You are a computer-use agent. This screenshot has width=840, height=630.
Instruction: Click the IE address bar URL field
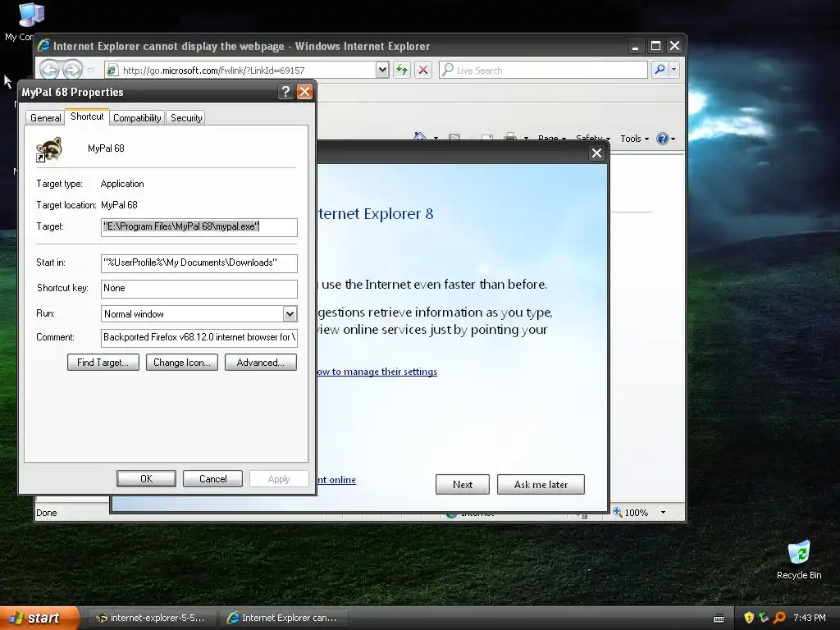(x=248, y=71)
